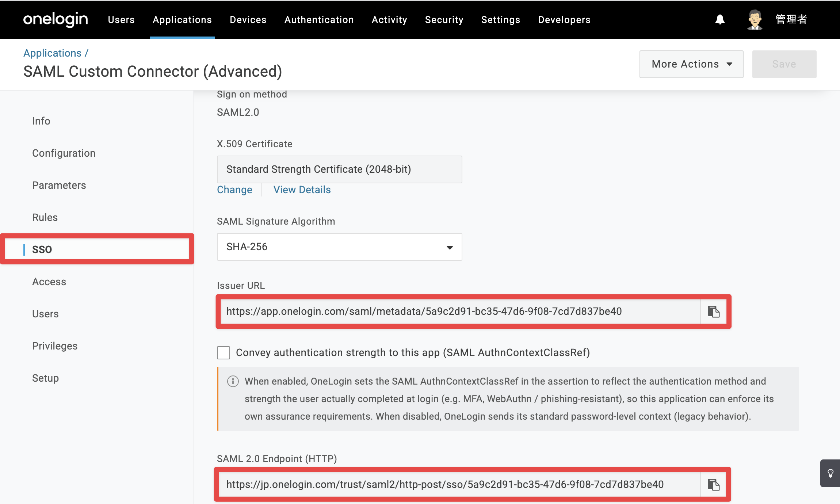Click the info icon in the AuthnContextClassRef note
Image resolution: width=840 pixels, height=504 pixels.
coord(233,381)
